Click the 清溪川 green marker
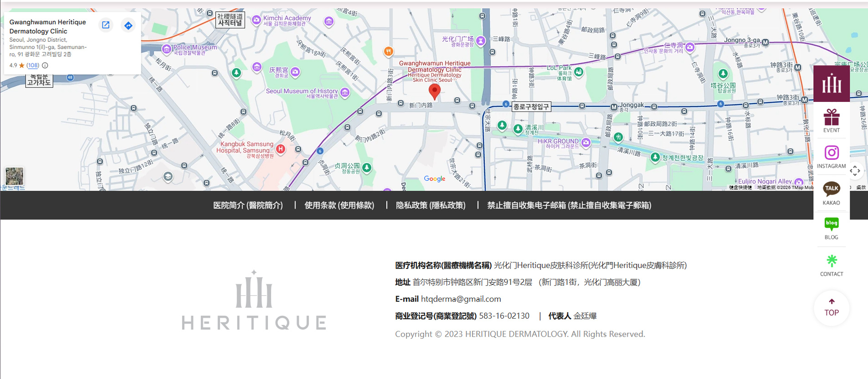The height and width of the screenshot is (379, 868). click(x=518, y=129)
